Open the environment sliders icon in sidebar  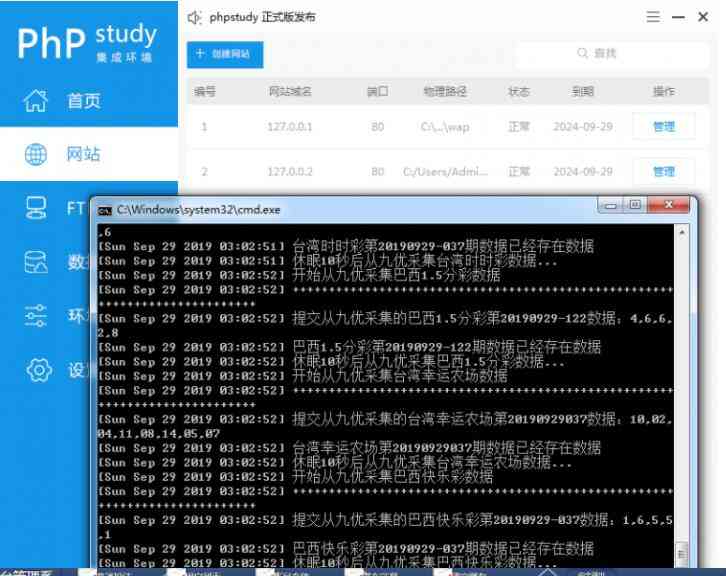(x=36, y=316)
